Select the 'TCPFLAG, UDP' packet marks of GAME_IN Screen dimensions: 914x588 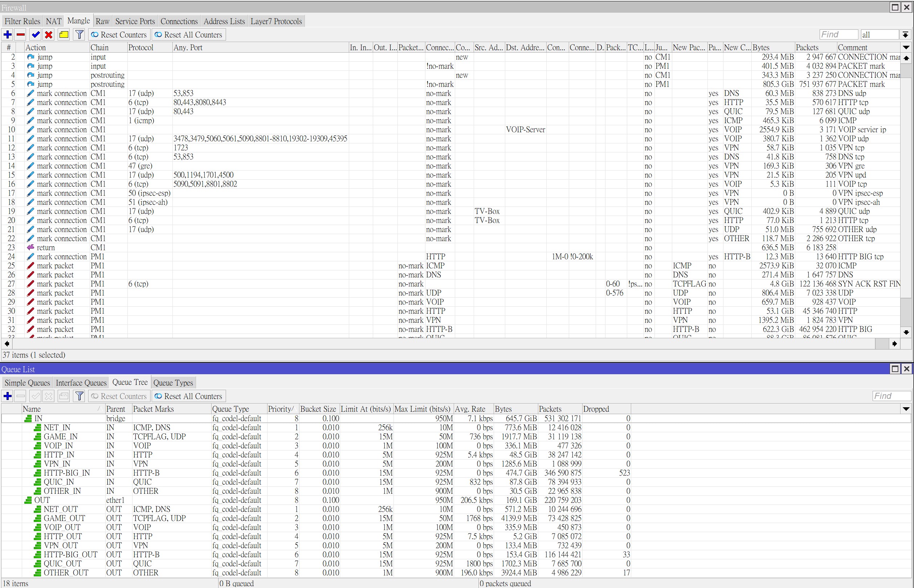point(159,436)
